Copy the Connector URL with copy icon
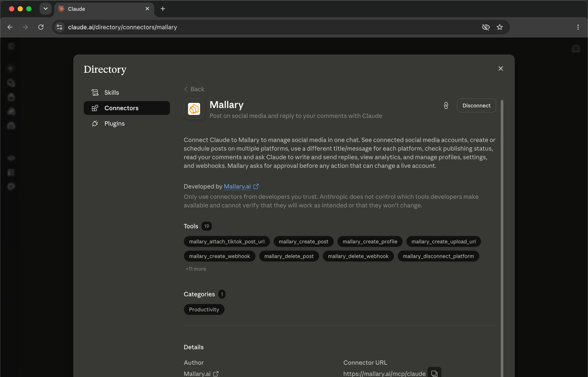Image resolution: width=588 pixels, height=377 pixels. point(434,373)
